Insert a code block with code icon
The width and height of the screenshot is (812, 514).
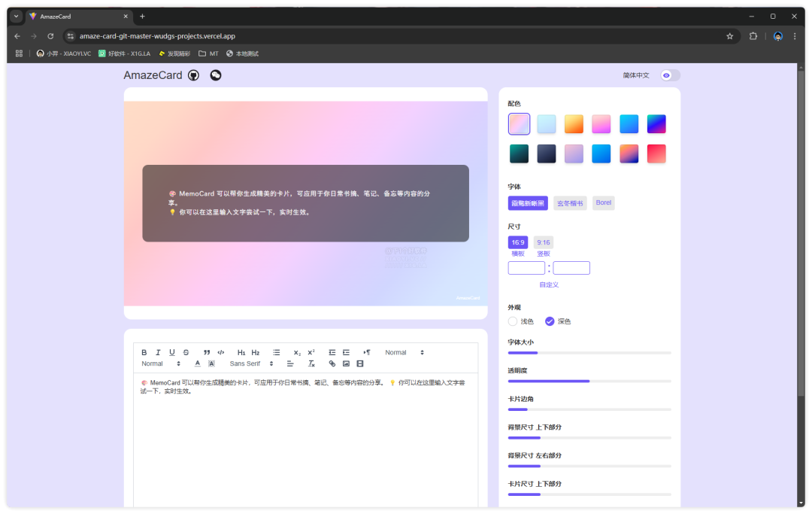220,352
